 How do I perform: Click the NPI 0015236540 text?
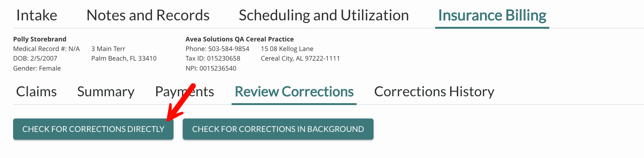click(211, 68)
